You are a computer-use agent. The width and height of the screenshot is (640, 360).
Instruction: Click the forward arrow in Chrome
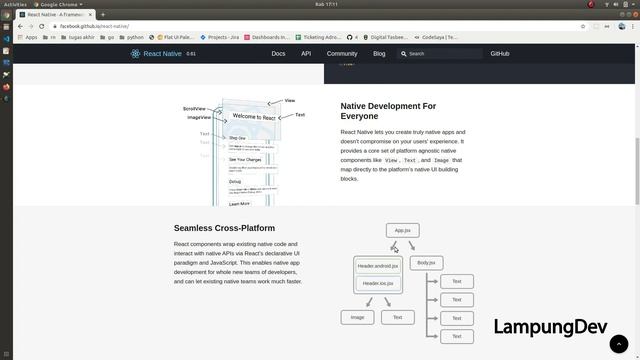[x=31, y=26]
